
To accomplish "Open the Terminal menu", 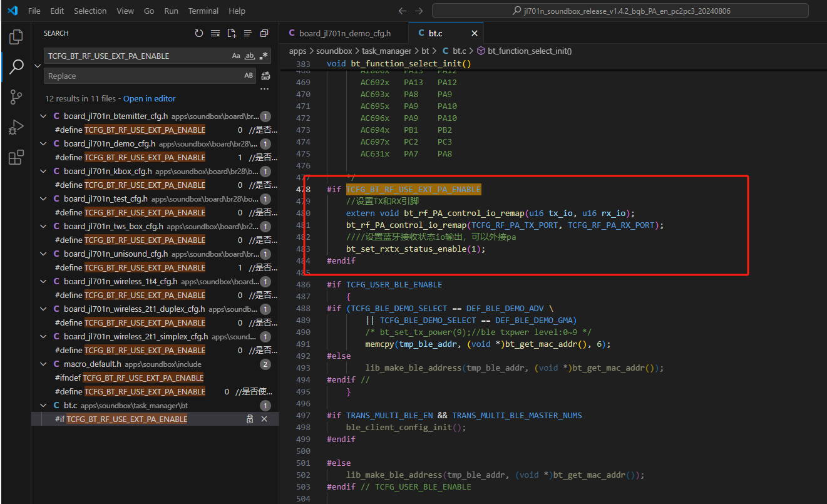I will [x=203, y=11].
